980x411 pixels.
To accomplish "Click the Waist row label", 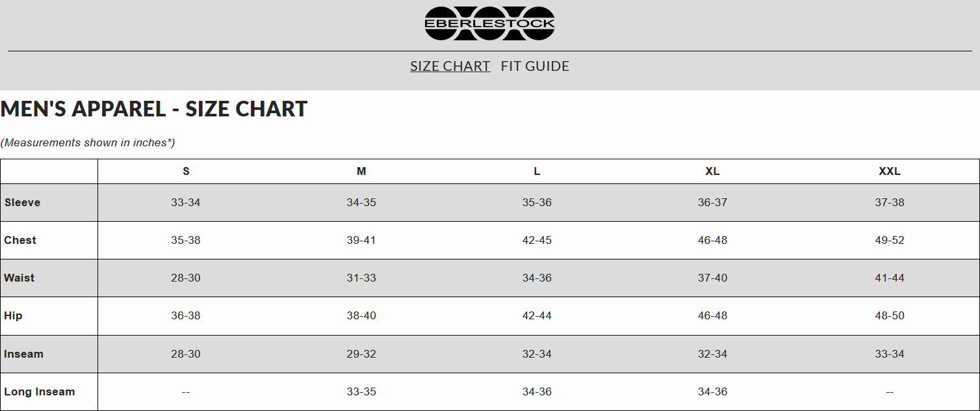I will (x=19, y=278).
